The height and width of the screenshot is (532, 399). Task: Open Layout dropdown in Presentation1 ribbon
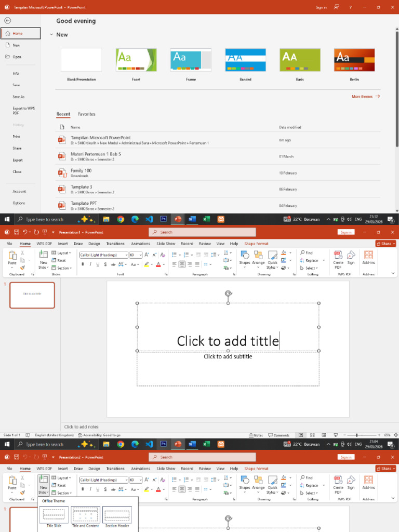point(61,253)
